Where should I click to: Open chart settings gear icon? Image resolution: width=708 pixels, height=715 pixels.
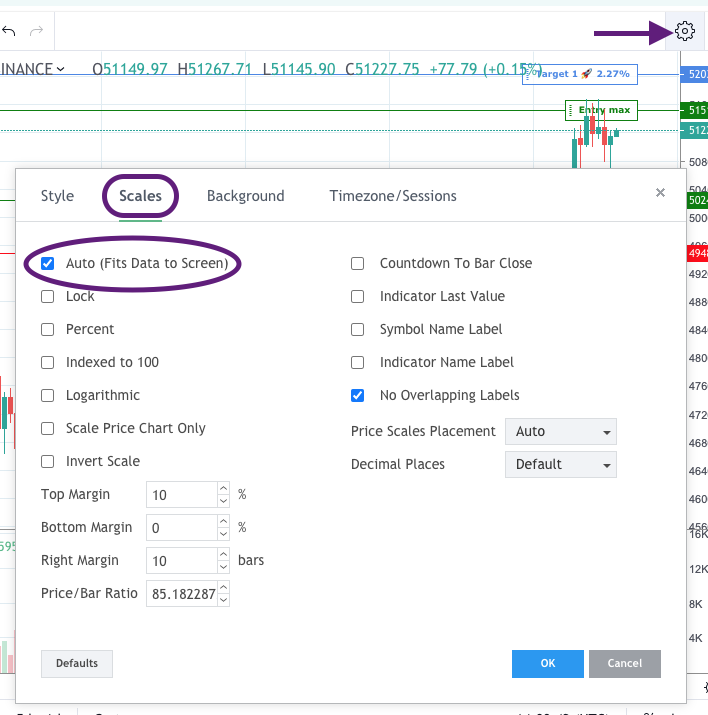pos(685,31)
